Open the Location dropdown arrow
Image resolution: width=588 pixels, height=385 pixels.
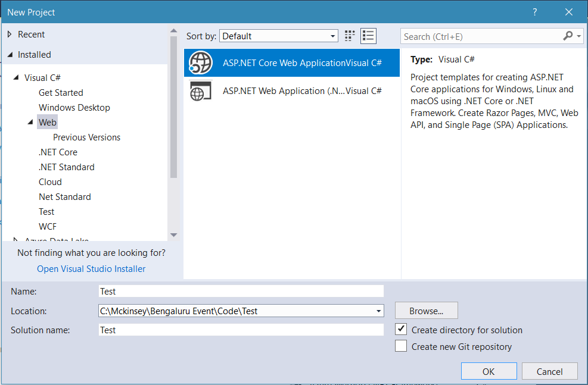click(x=378, y=311)
